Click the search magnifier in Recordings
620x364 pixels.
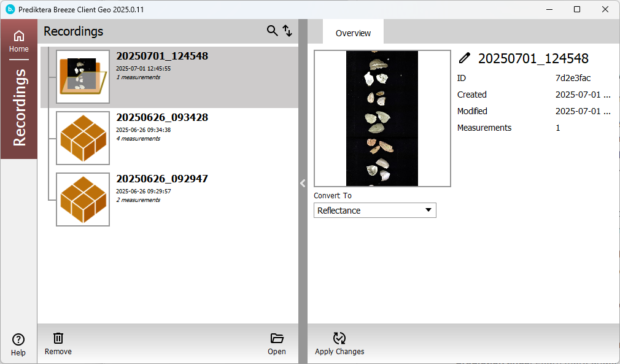pyautogui.click(x=272, y=31)
